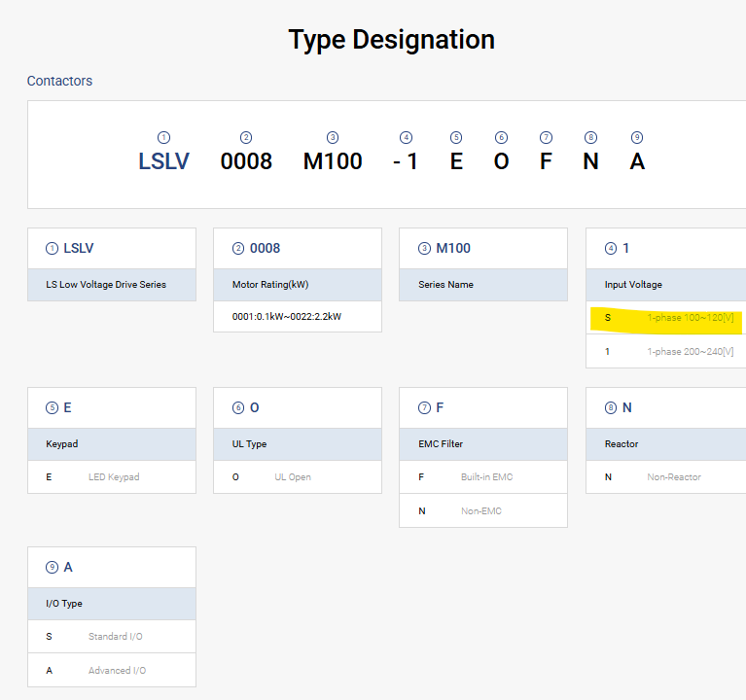746x700 pixels.
Task: Click the Contactors label under the title
Action: pos(59,81)
